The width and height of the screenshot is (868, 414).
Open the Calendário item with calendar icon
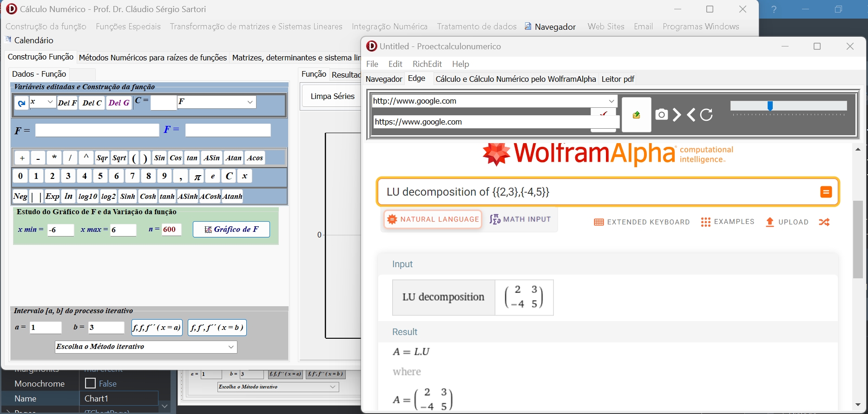coord(30,40)
